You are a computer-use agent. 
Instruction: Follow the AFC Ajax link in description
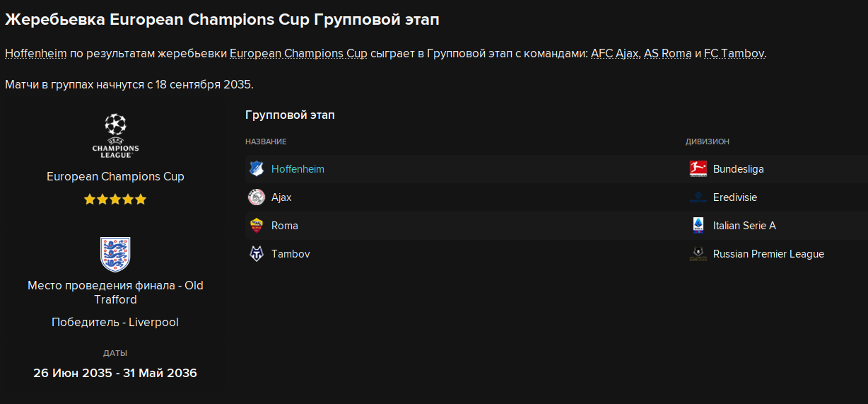click(x=615, y=54)
